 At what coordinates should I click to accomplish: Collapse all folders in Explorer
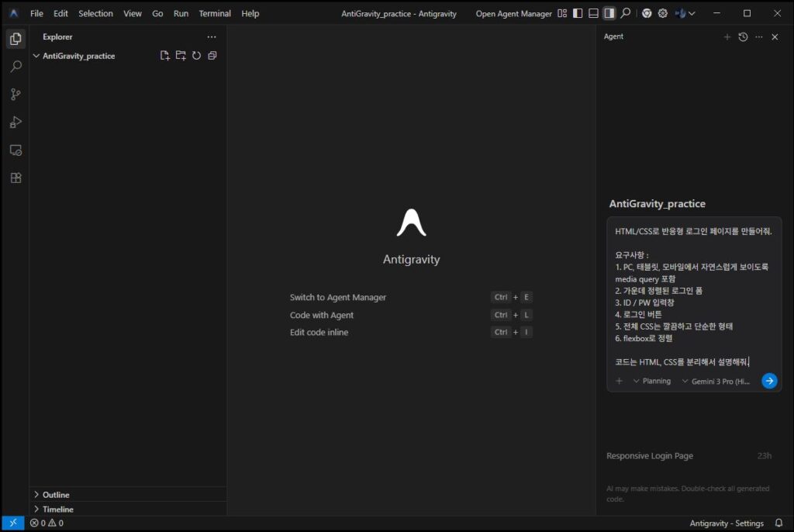pyautogui.click(x=212, y=56)
